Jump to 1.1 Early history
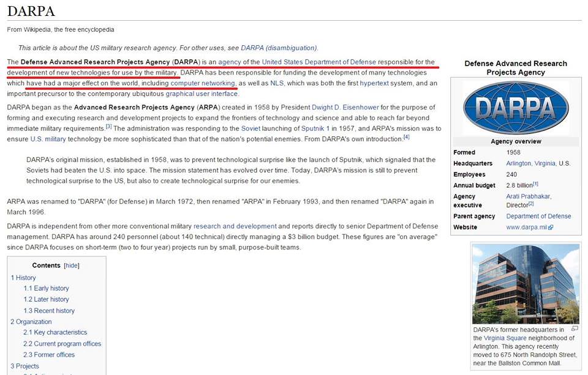This screenshot has width=588, height=375. (x=46, y=289)
